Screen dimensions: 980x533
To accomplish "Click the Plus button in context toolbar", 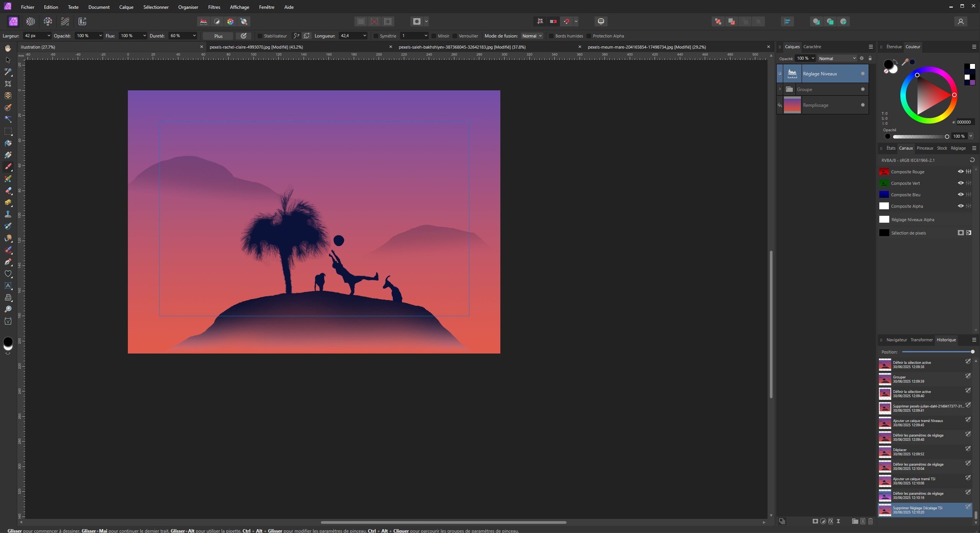I will coord(218,36).
